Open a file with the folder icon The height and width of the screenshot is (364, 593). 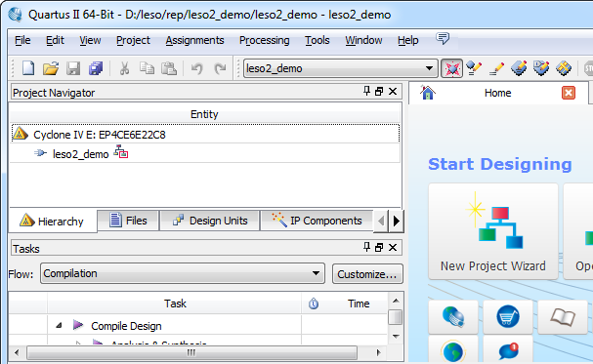tap(51, 68)
